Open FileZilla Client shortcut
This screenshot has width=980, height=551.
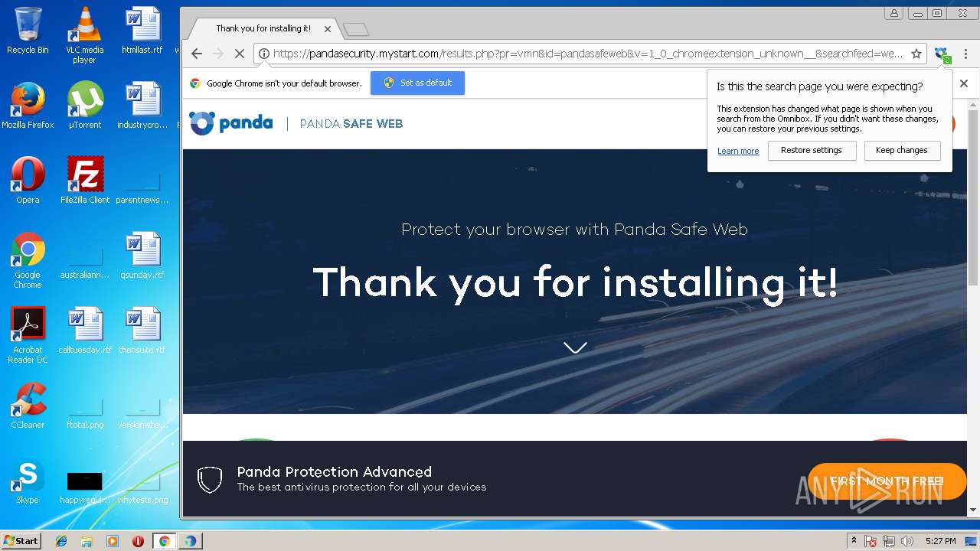point(85,181)
